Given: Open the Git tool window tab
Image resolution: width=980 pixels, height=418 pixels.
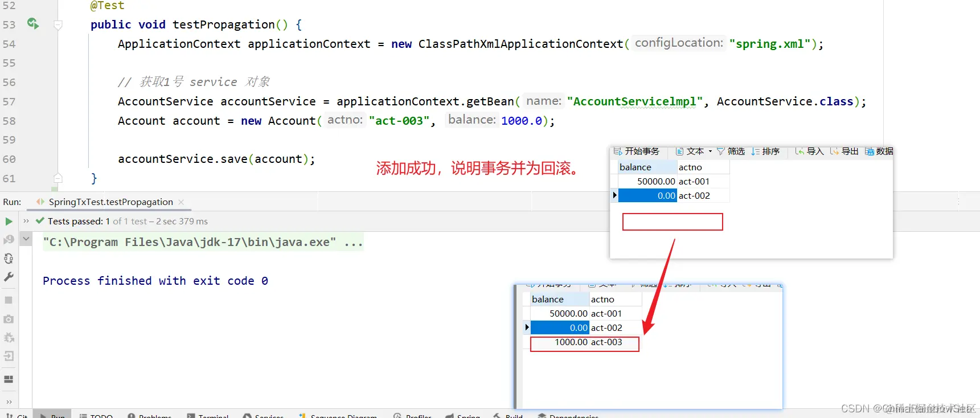Looking at the screenshot, I should pyautogui.click(x=17, y=415).
